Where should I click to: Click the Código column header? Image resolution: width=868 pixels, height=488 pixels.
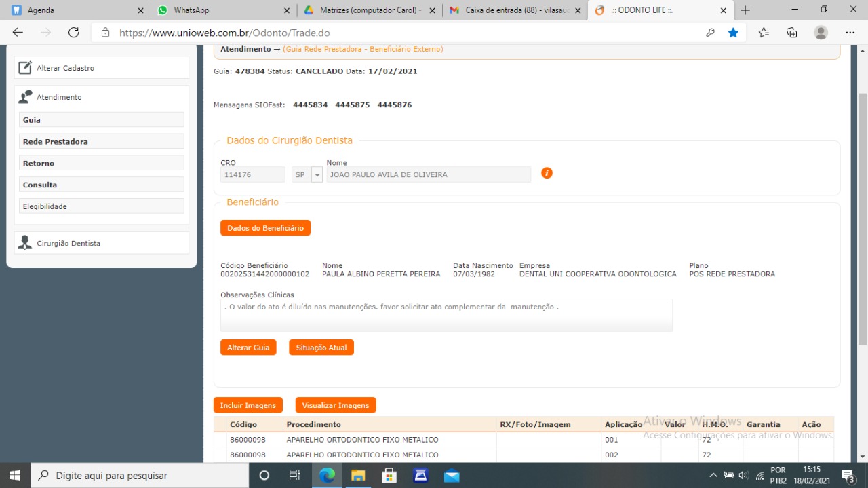243,424
